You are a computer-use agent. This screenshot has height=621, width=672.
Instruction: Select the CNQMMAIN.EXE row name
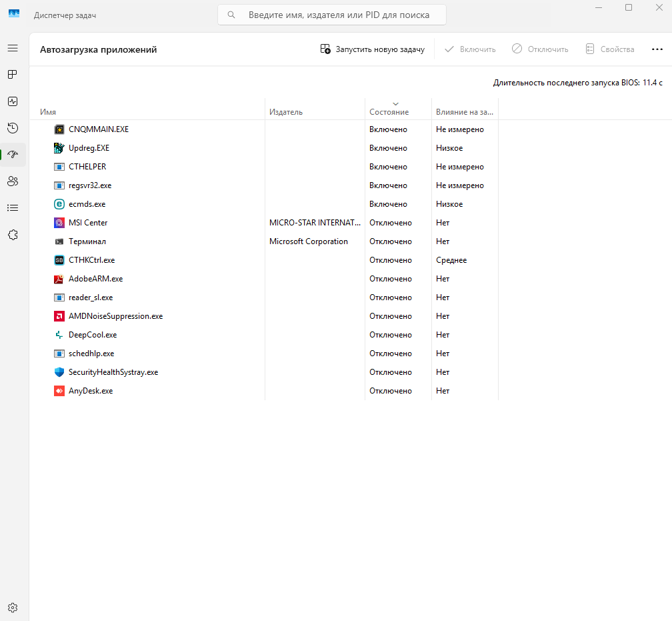pos(99,129)
